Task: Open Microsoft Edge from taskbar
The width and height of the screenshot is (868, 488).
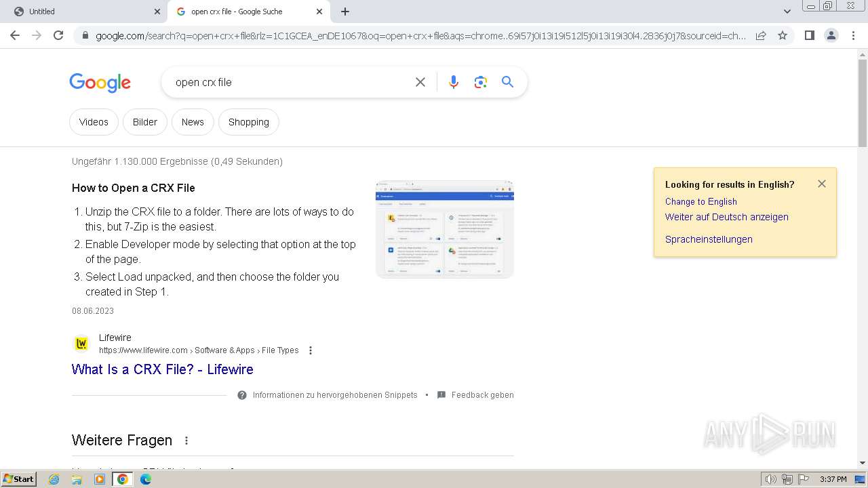Action: pos(146,479)
